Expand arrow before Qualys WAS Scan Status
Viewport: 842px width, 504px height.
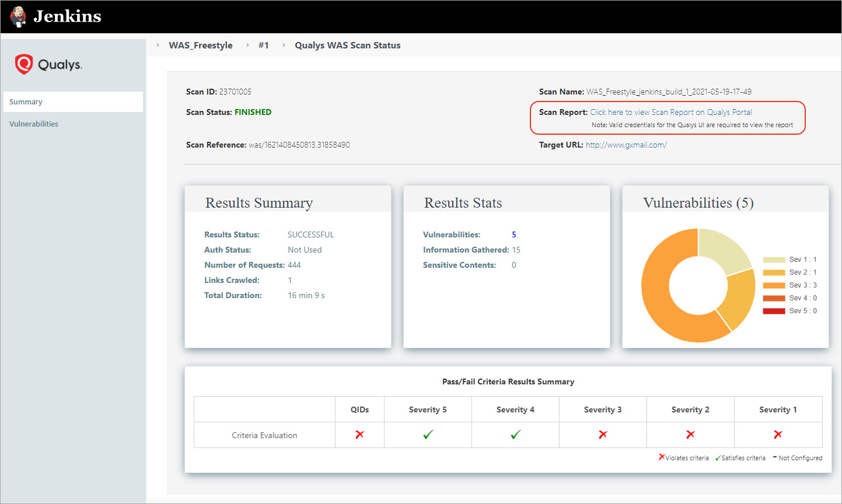[x=284, y=45]
